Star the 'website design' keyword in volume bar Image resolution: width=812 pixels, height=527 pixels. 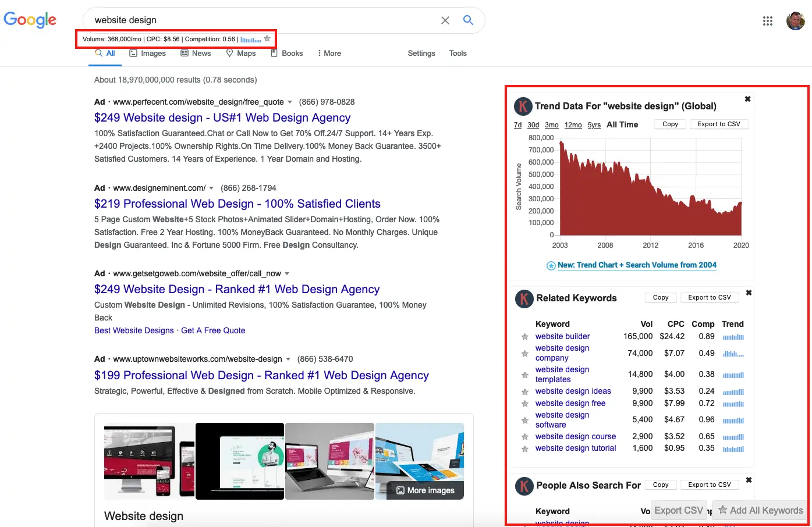[x=267, y=39]
